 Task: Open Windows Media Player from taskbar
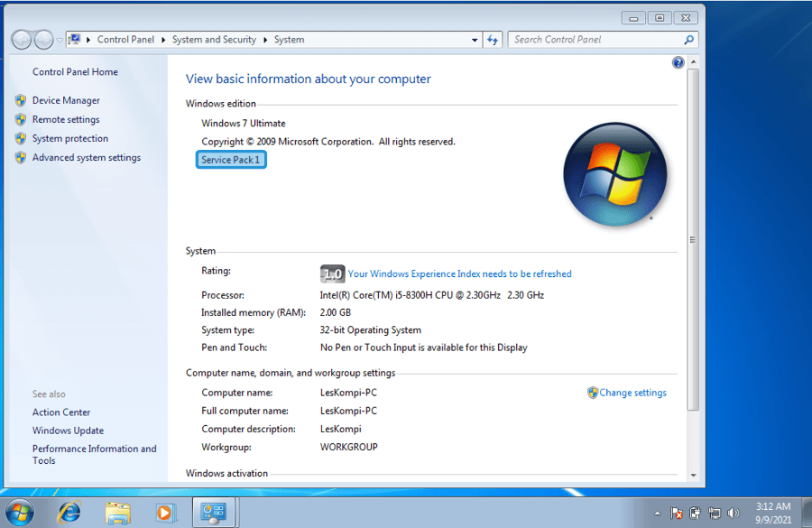pyautogui.click(x=165, y=513)
